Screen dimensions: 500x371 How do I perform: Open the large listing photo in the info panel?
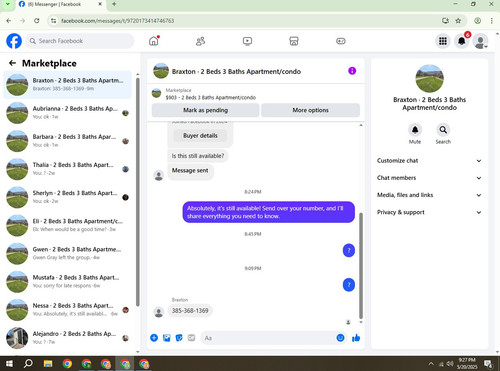coord(429,79)
